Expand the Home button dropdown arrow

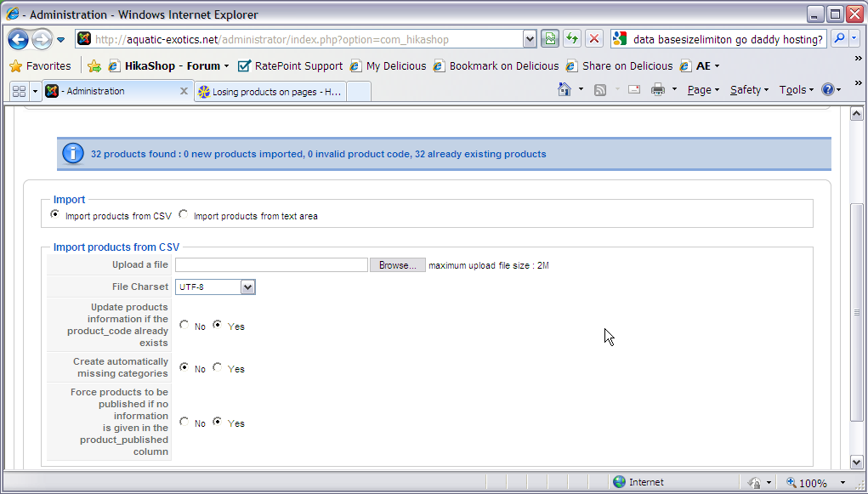(581, 89)
